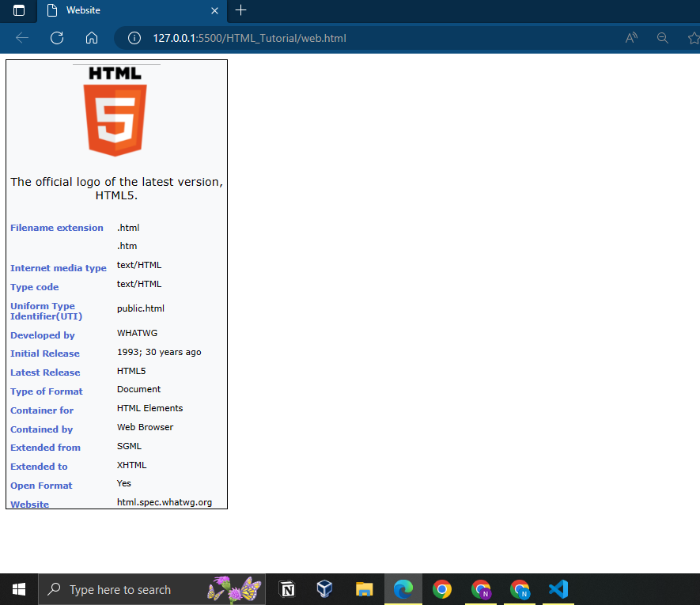Viewport: 700px width, 605px height.
Task: Select the public.html value
Action: (x=141, y=308)
